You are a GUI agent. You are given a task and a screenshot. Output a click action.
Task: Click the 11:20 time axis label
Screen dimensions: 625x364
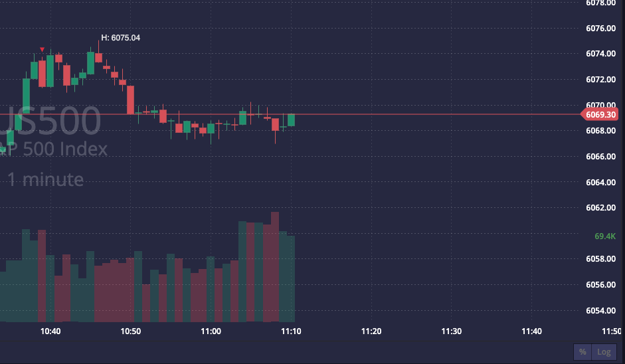click(x=371, y=331)
